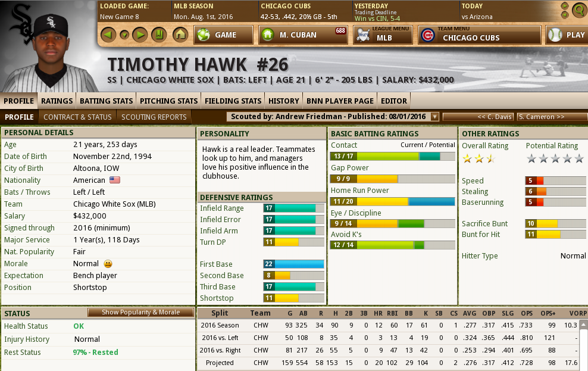
Task: Click the green forward arrow navigation icon
Action: point(140,35)
